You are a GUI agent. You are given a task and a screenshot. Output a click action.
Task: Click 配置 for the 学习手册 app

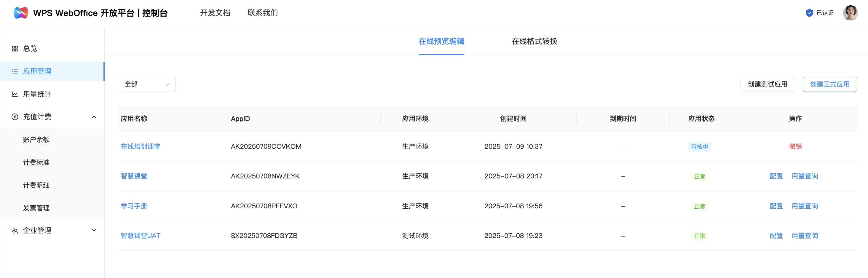tap(776, 206)
